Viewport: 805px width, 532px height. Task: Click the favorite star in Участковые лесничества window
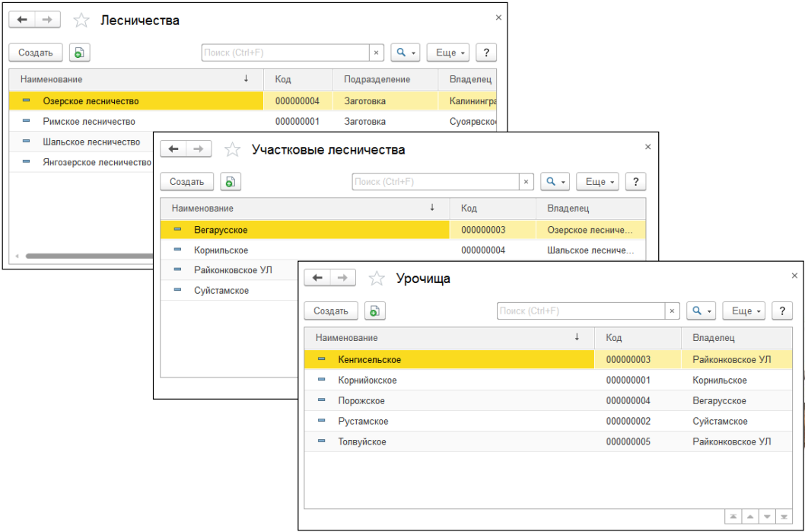[x=232, y=150]
